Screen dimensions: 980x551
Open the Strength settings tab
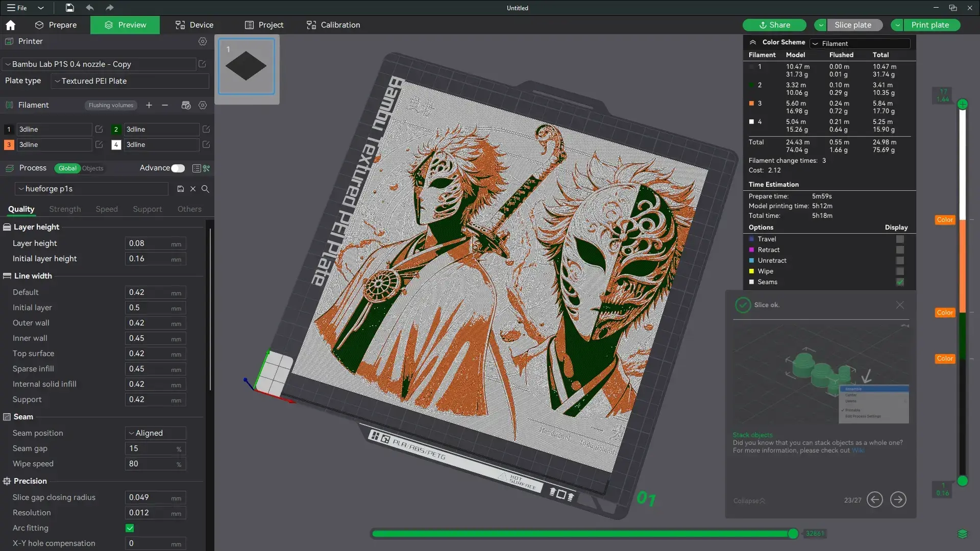[x=64, y=209]
